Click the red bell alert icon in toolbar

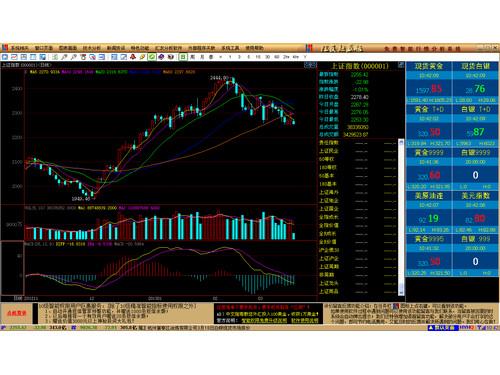point(132,57)
